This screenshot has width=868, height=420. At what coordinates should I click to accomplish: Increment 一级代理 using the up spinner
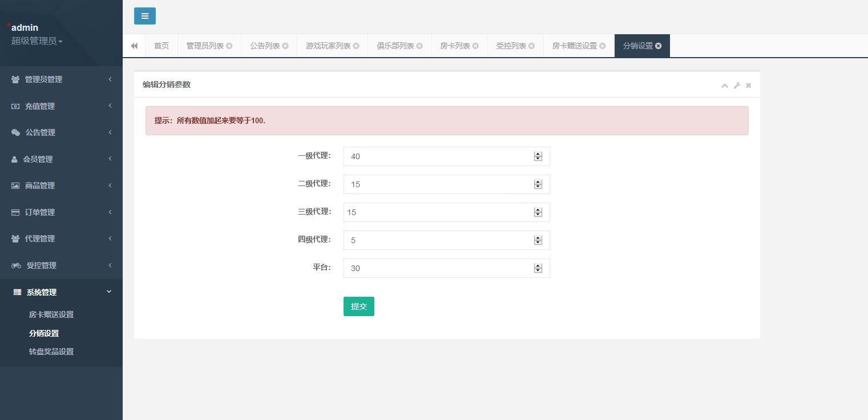click(x=538, y=154)
